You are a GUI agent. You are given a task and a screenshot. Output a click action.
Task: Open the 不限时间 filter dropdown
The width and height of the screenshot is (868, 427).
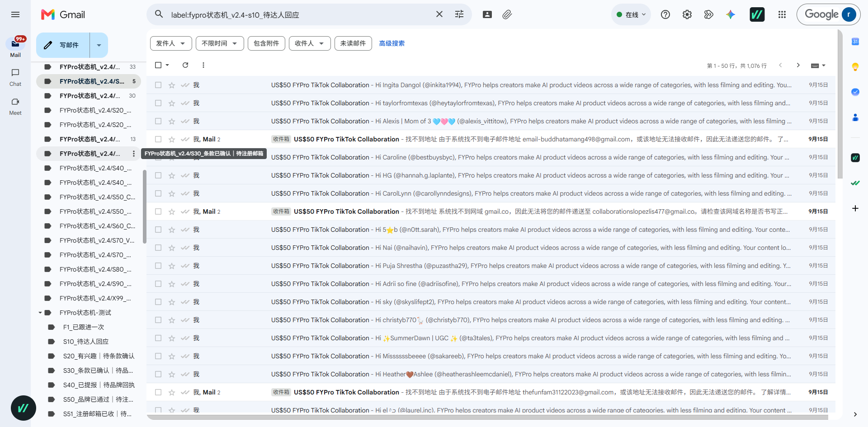point(220,43)
